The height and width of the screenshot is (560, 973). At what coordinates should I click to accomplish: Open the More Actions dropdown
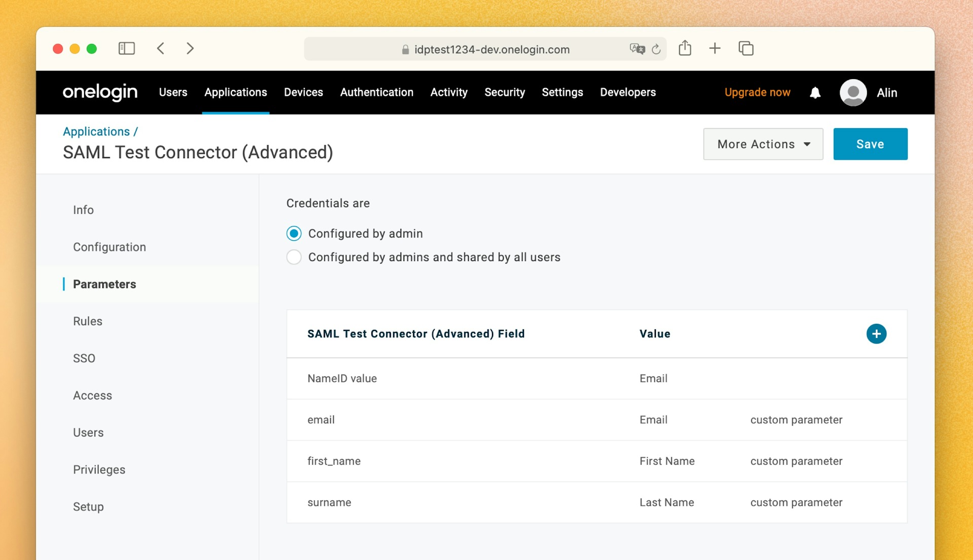pos(763,144)
